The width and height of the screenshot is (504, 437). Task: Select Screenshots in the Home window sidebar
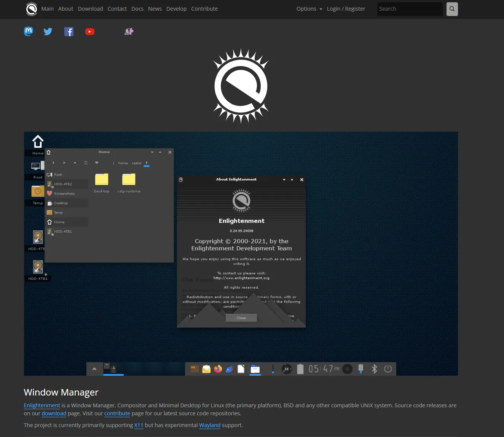pos(67,193)
